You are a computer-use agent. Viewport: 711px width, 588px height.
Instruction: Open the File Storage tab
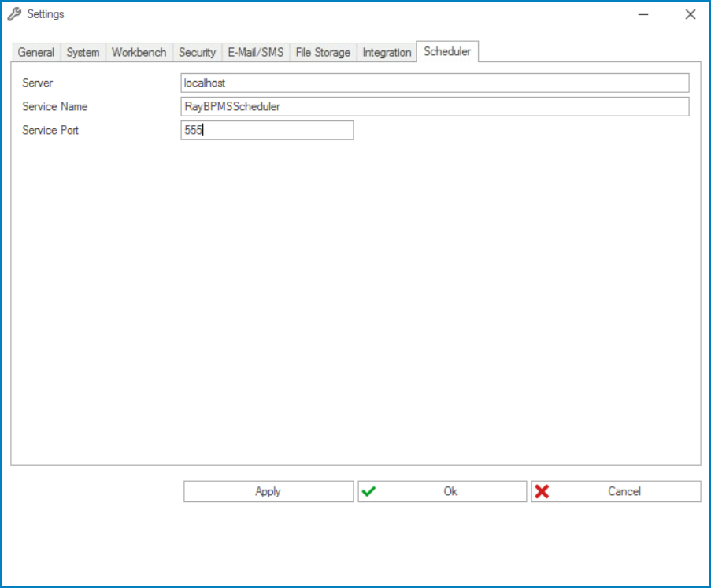coord(323,52)
